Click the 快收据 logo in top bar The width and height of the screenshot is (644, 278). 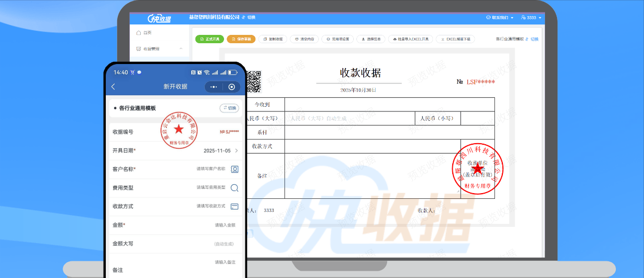(x=159, y=18)
